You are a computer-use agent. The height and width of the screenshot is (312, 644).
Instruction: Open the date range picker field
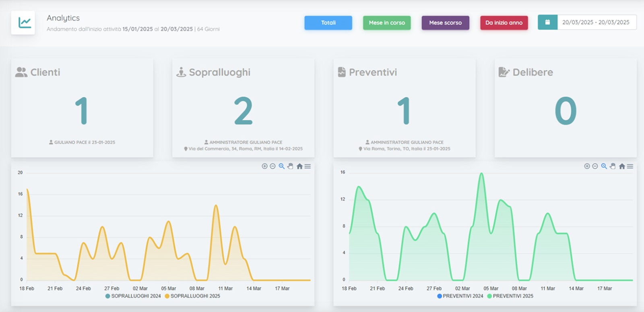pos(596,23)
